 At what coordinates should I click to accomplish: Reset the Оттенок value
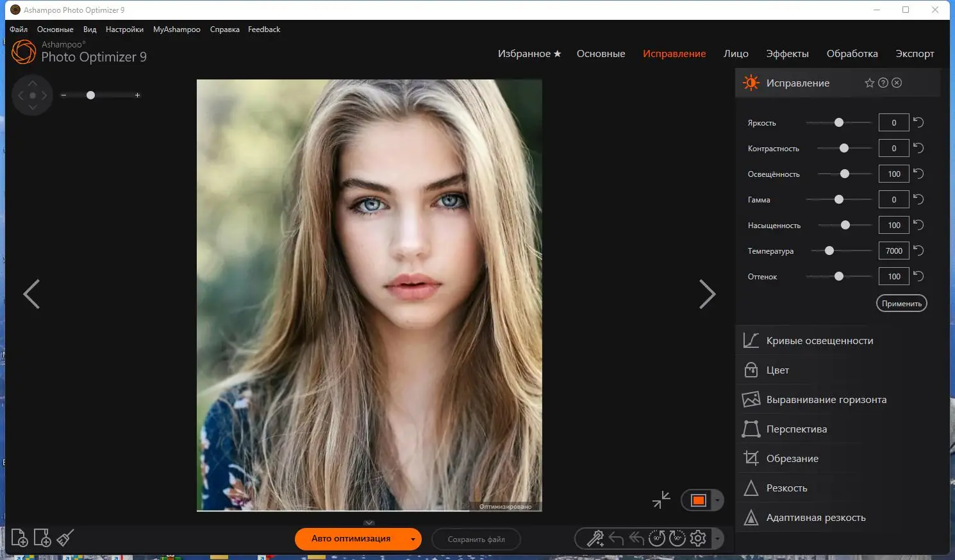918,276
